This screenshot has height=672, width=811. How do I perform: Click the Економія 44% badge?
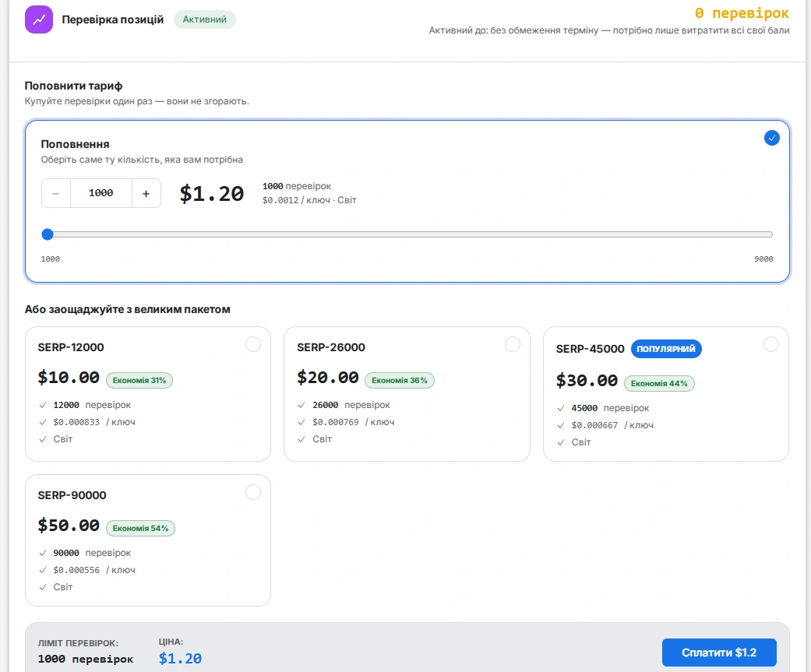(x=659, y=384)
